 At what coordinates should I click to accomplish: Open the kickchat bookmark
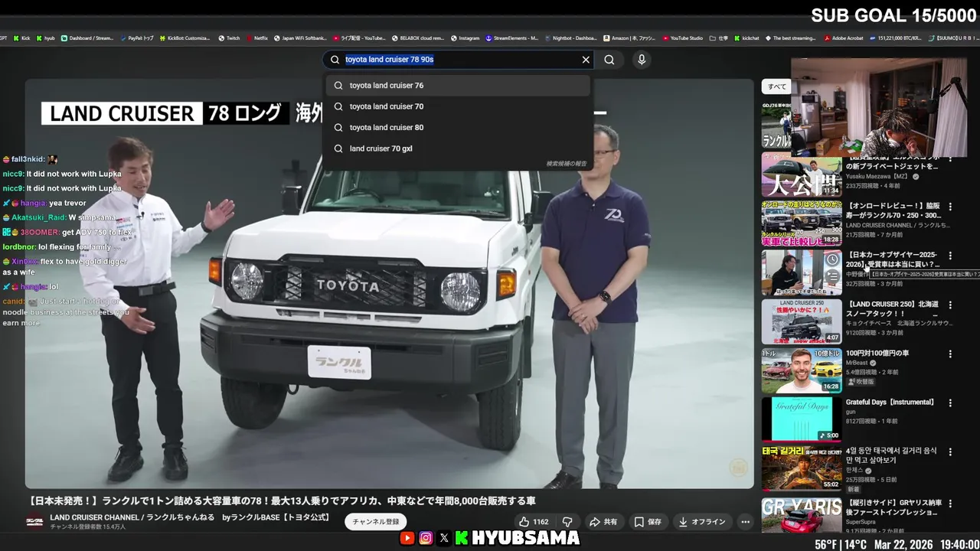coord(747,37)
